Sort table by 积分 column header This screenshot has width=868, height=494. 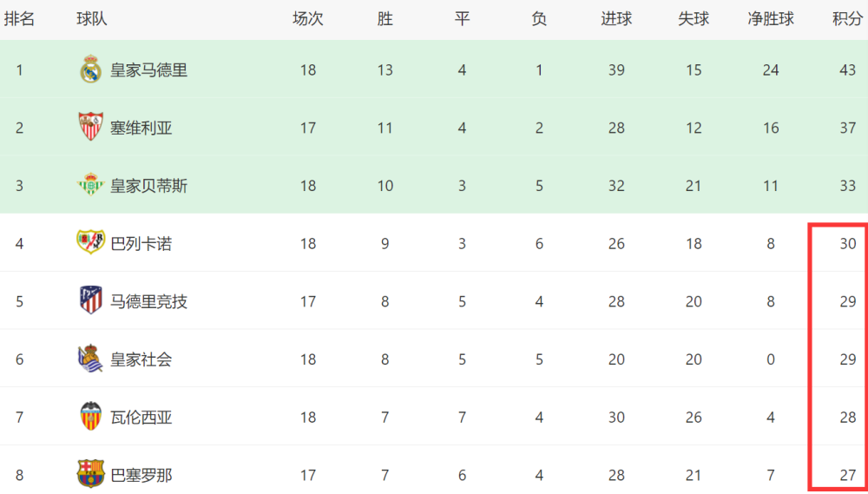click(847, 19)
